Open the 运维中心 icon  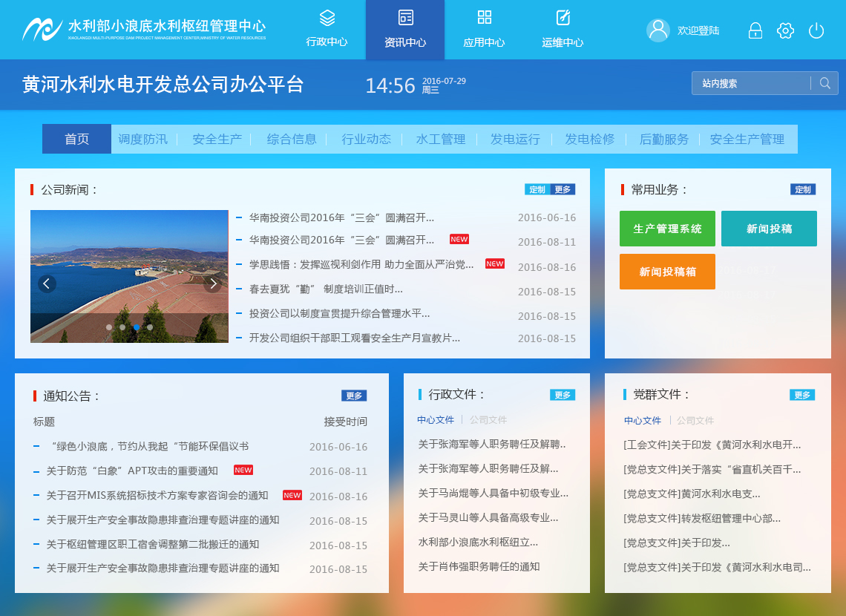(562, 16)
